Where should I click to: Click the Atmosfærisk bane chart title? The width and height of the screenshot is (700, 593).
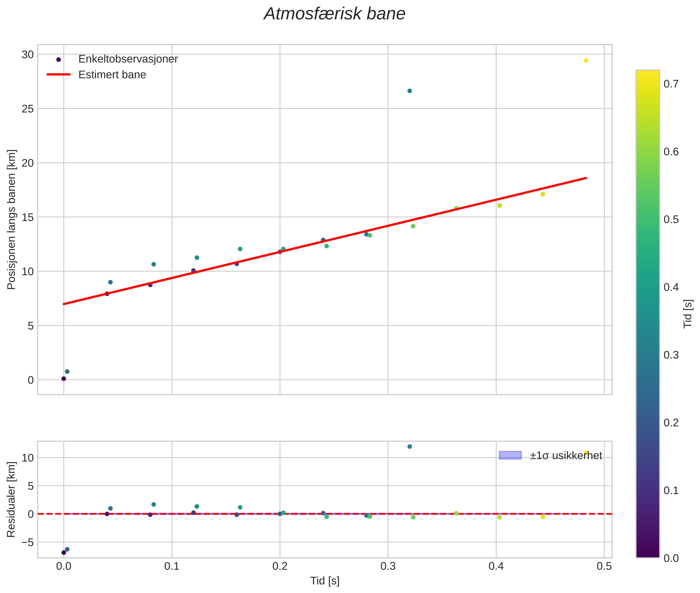click(334, 14)
